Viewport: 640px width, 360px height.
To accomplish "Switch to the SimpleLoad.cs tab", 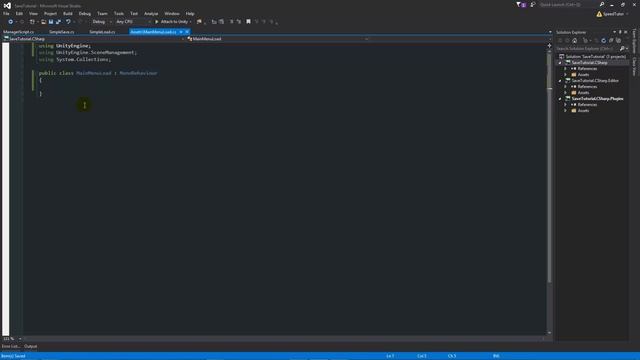I will coord(102,32).
